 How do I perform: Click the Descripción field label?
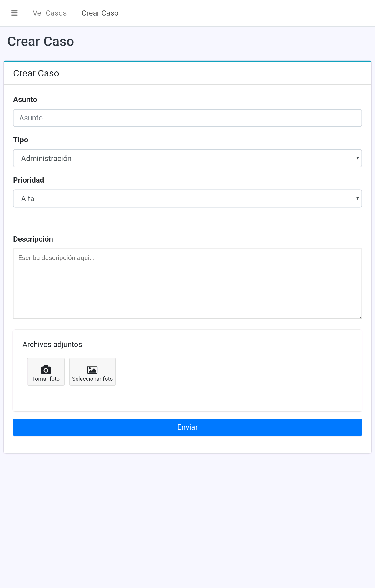[x=33, y=239]
